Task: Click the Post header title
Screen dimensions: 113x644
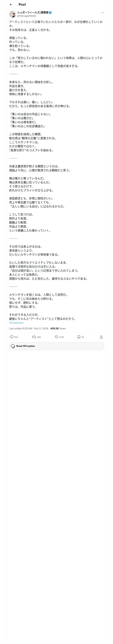Action: pyautogui.click(x=22, y=5)
